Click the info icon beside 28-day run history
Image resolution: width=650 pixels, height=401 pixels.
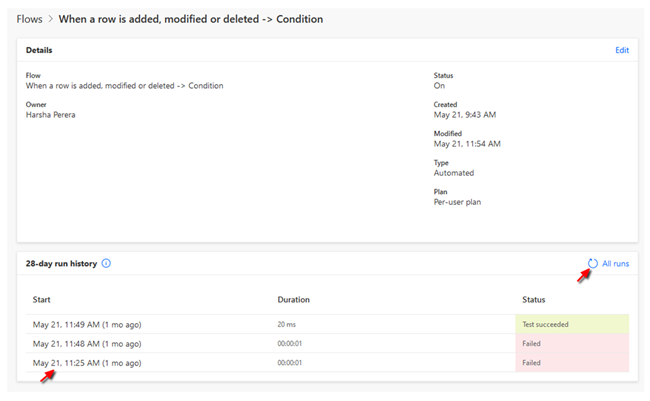point(106,264)
